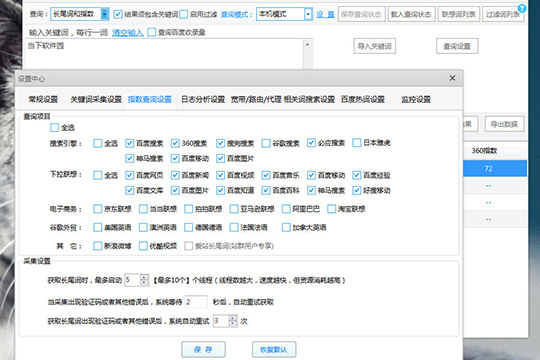Uncheck the 百度音乐 checkbox
This screenshot has height=360, width=540.
point(266,175)
